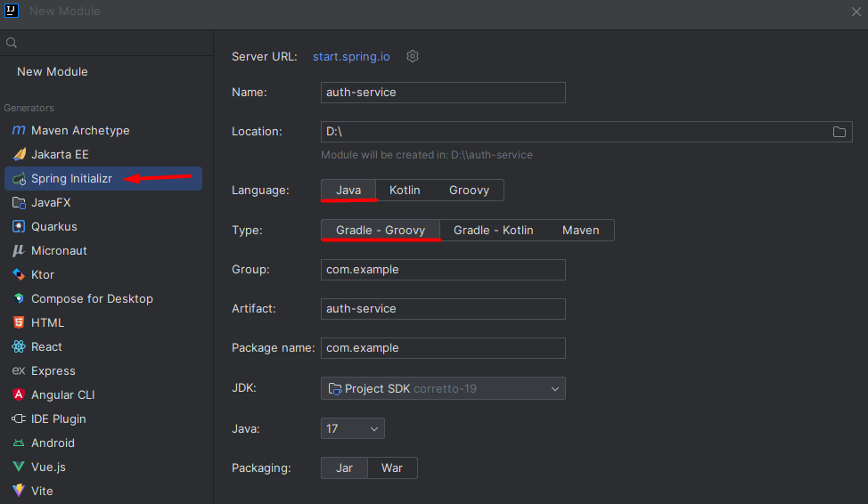Choose Spring Initializr generator
Viewport: 868px width, 504px height.
point(71,179)
